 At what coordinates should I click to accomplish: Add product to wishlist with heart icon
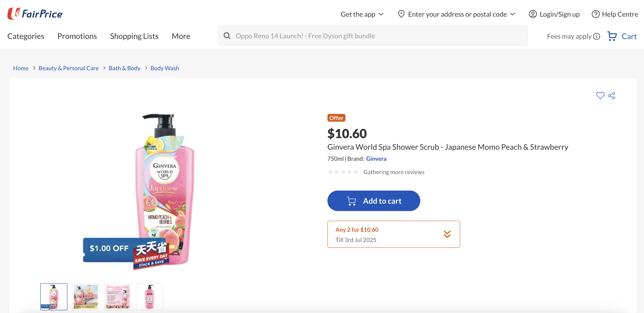pyautogui.click(x=600, y=96)
